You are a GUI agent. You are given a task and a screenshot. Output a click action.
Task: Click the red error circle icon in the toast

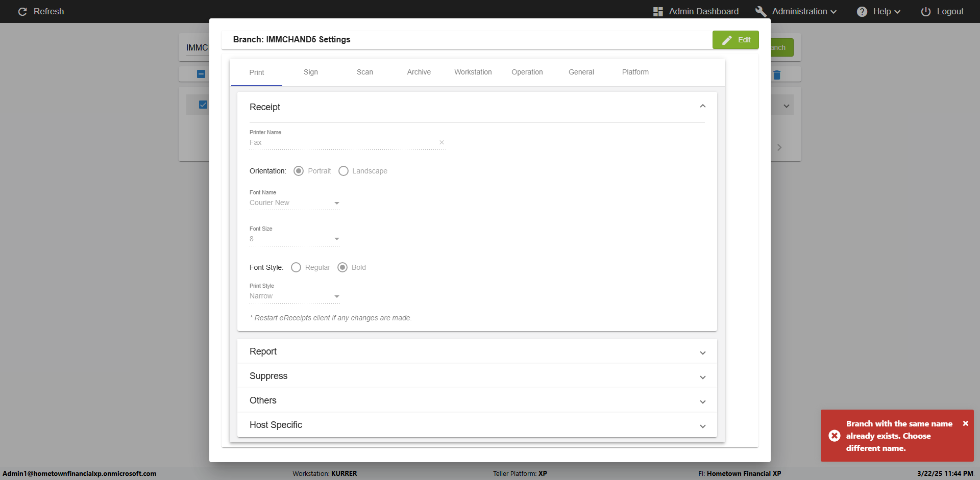pyautogui.click(x=835, y=436)
